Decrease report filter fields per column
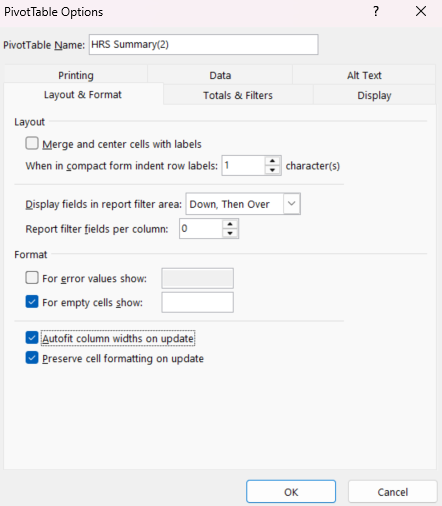Viewport: 442px width, 506px height. (x=230, y=233)
